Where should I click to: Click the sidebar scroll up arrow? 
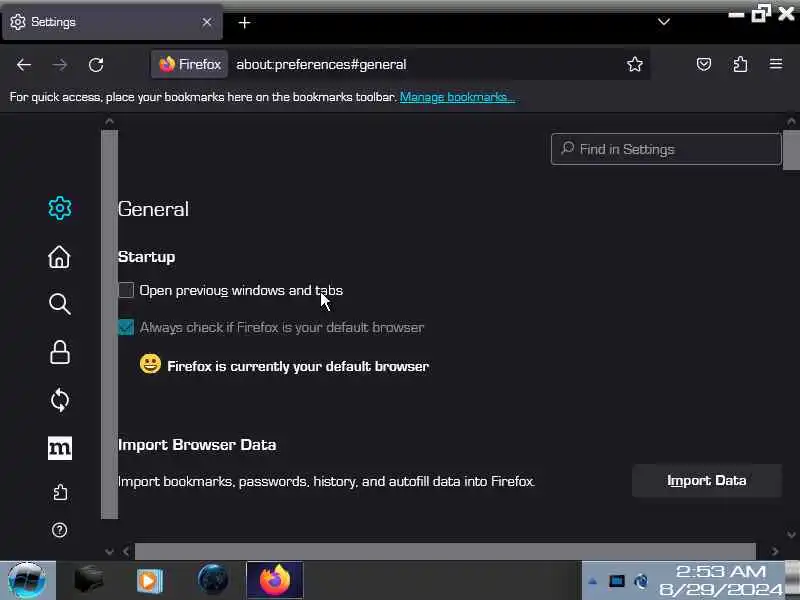109,121
